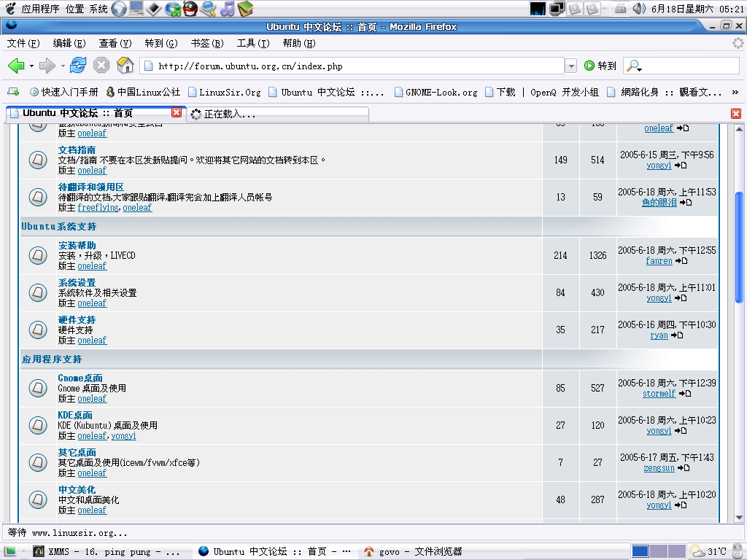747x560 pixels.
Task: Open the 帮助 menu
Action: 298,43
